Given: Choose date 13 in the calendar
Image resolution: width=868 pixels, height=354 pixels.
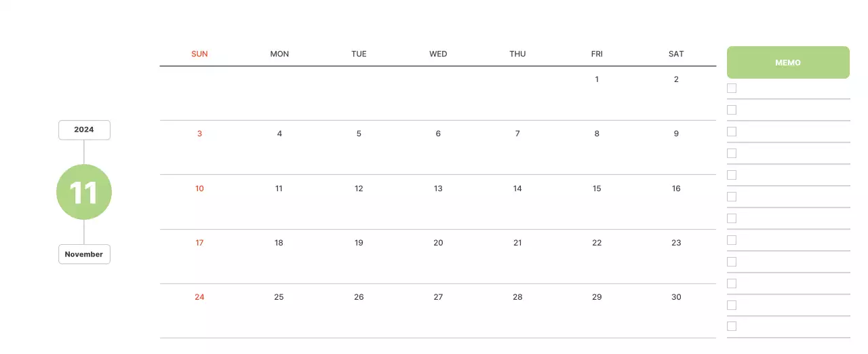Looking at the screenshot, I should click(438, 189).
